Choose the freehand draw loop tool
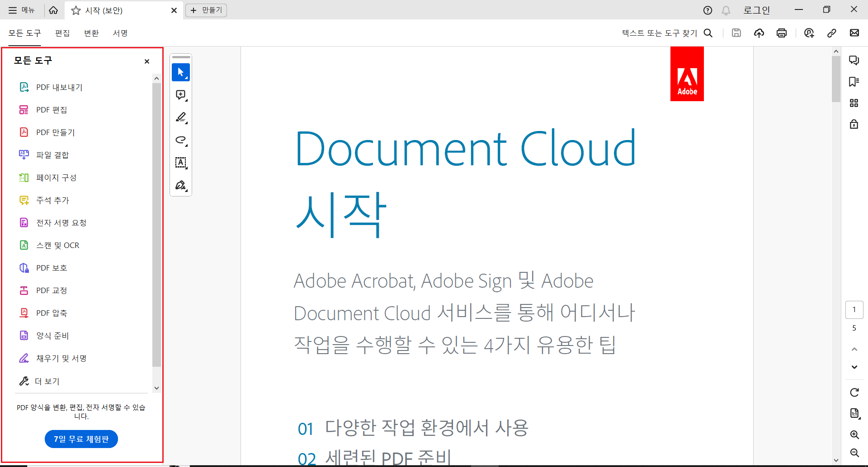 pos(181,140)
